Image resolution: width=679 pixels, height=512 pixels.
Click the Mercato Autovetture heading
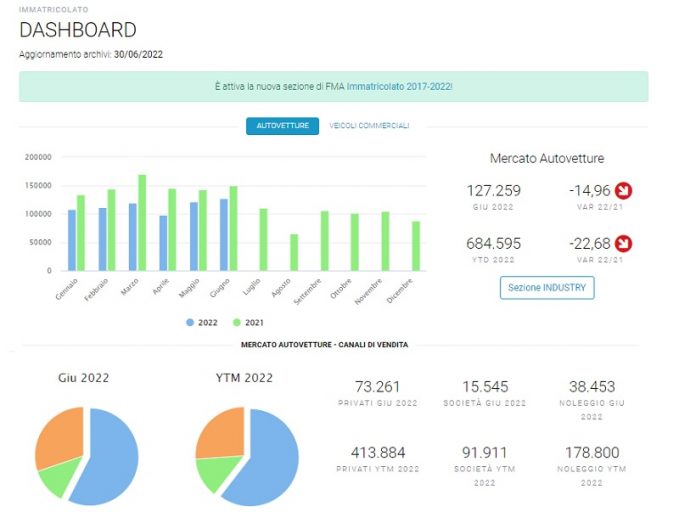coord(547,158)
